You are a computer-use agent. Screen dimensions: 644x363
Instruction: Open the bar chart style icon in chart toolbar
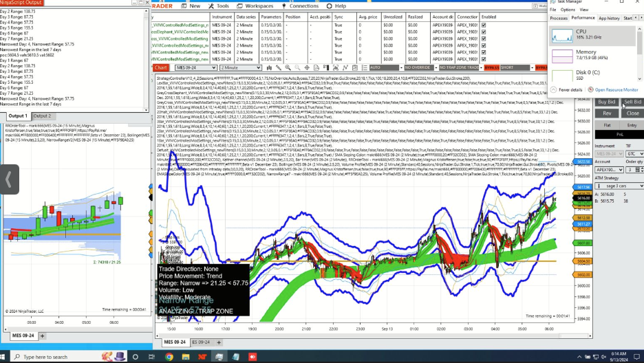(269, 67)
